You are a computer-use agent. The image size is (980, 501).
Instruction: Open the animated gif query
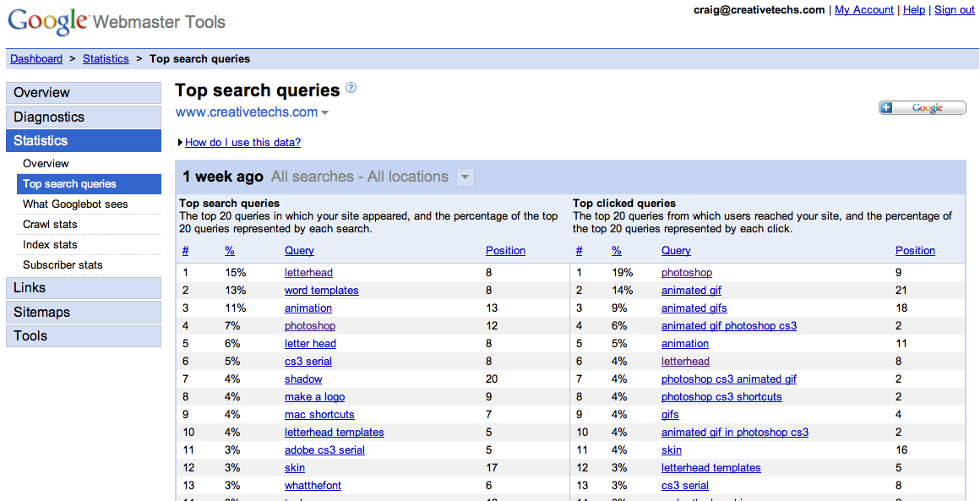[692, 291]
